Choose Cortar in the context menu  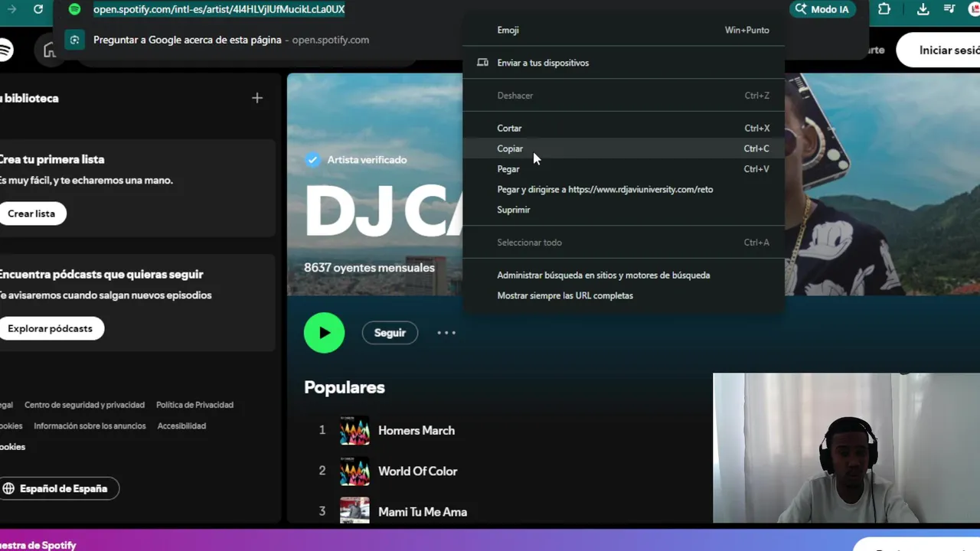pyautogui.click(x=623, y=128)
